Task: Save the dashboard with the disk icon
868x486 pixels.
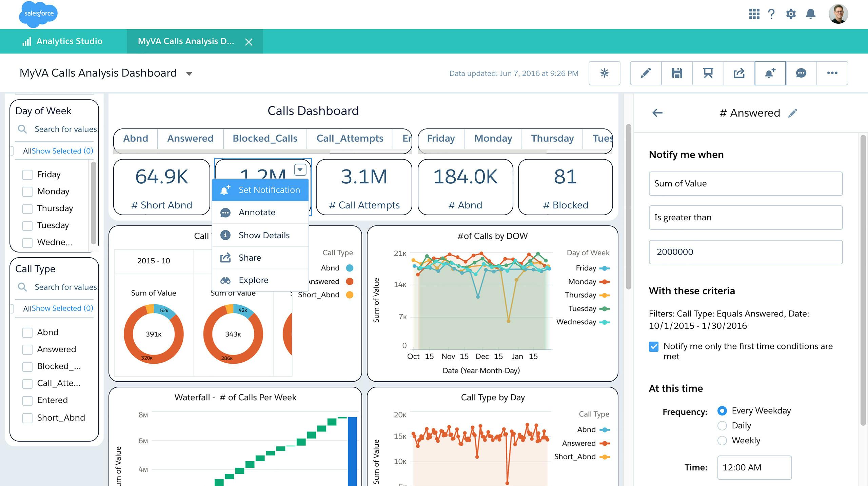Action: [677, 73]
